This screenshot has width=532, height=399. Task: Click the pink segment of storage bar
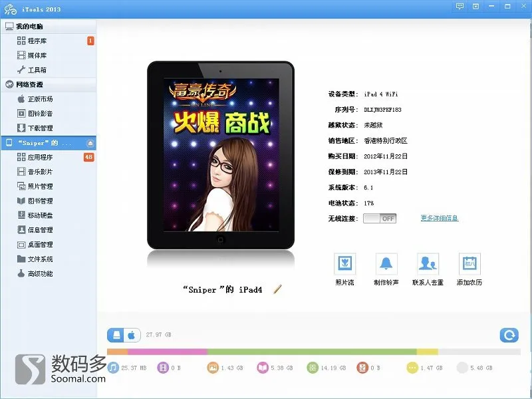(168, 352)
